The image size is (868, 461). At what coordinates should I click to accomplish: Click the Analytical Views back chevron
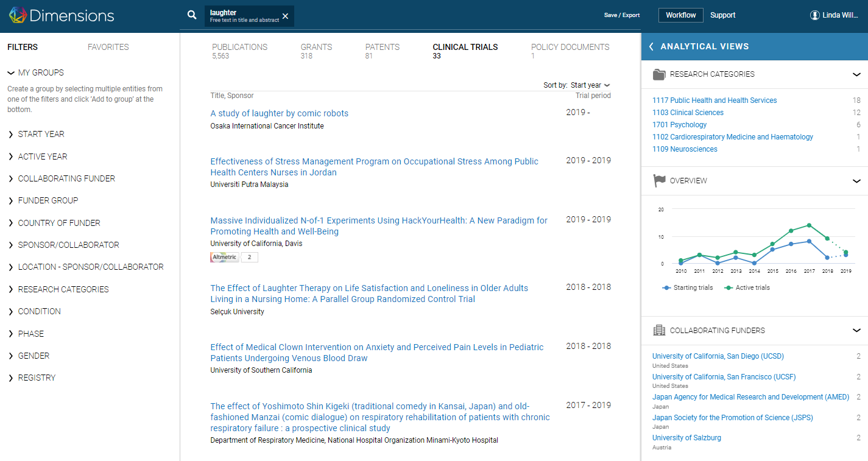651,46
